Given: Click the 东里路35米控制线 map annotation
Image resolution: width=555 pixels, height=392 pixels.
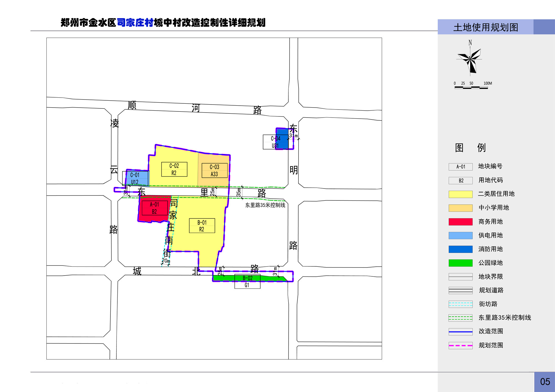Looking at the screenshot, I should [x=265, y=205].
